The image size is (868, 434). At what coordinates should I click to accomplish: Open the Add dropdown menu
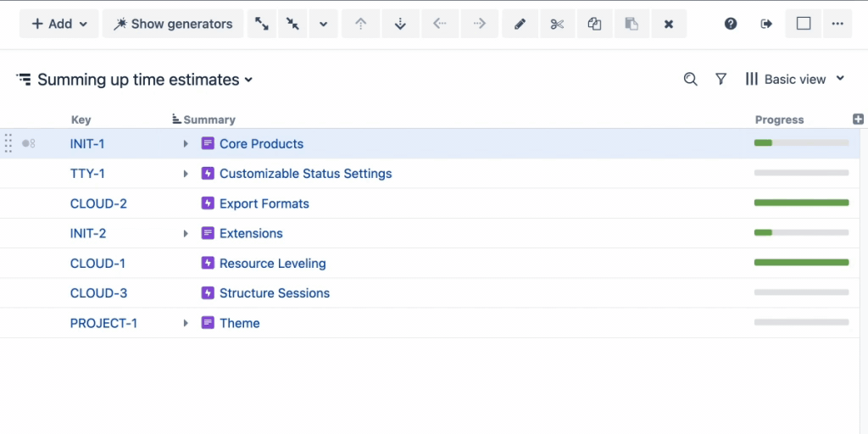click(x=59, y=24)
